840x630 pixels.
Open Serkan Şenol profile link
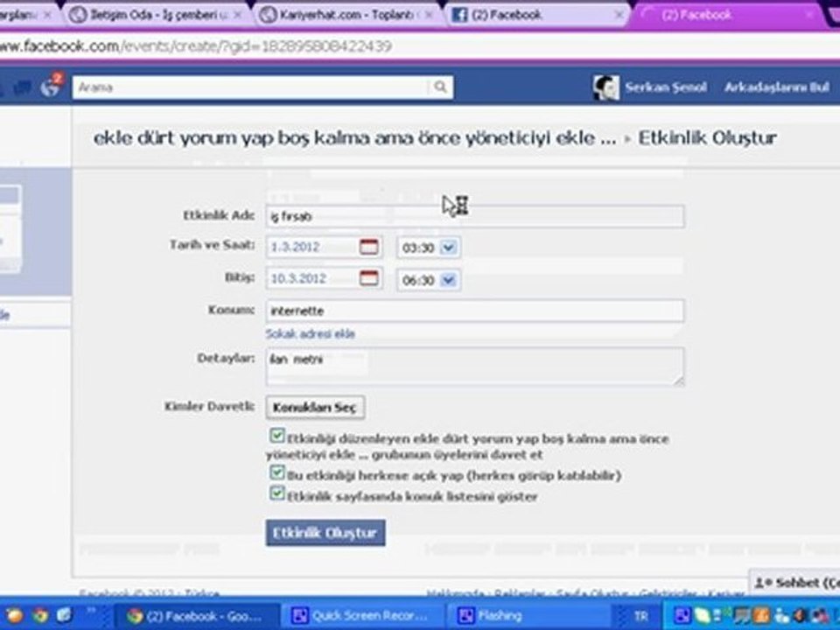(666, 87)
